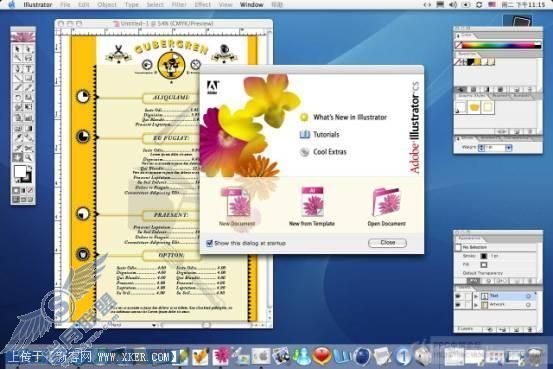Click the black swatch in Swatches panel

point(470,62)
